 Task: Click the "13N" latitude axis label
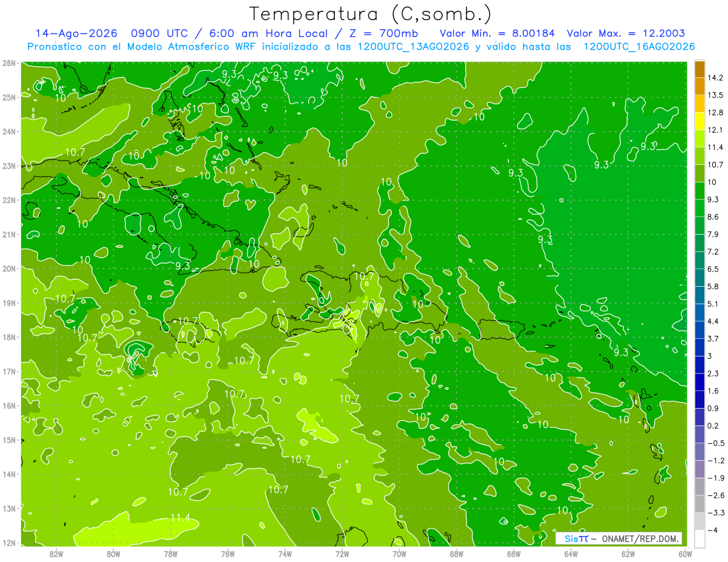(9, 508)
